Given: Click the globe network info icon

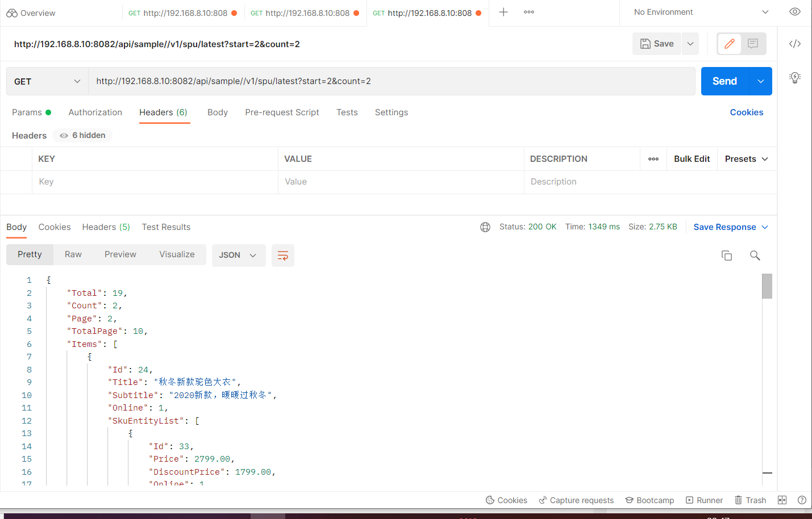Looking at the screenshot, I should [x=485, y=227].
